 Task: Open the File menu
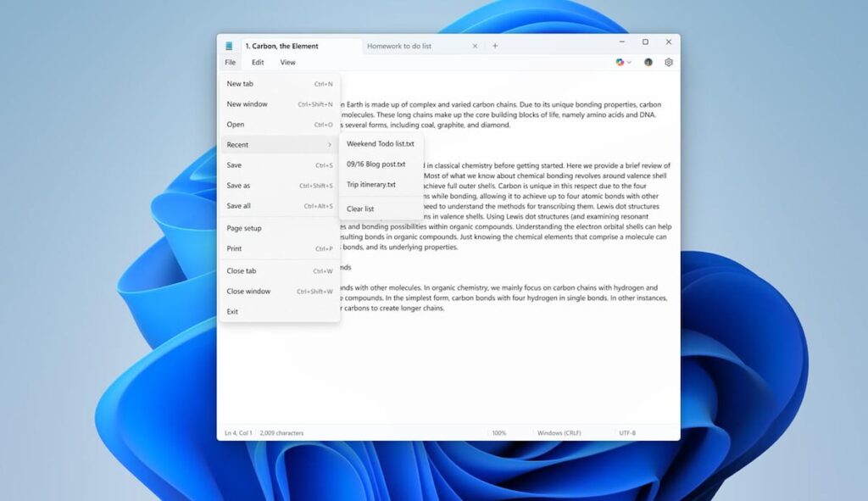231,63
